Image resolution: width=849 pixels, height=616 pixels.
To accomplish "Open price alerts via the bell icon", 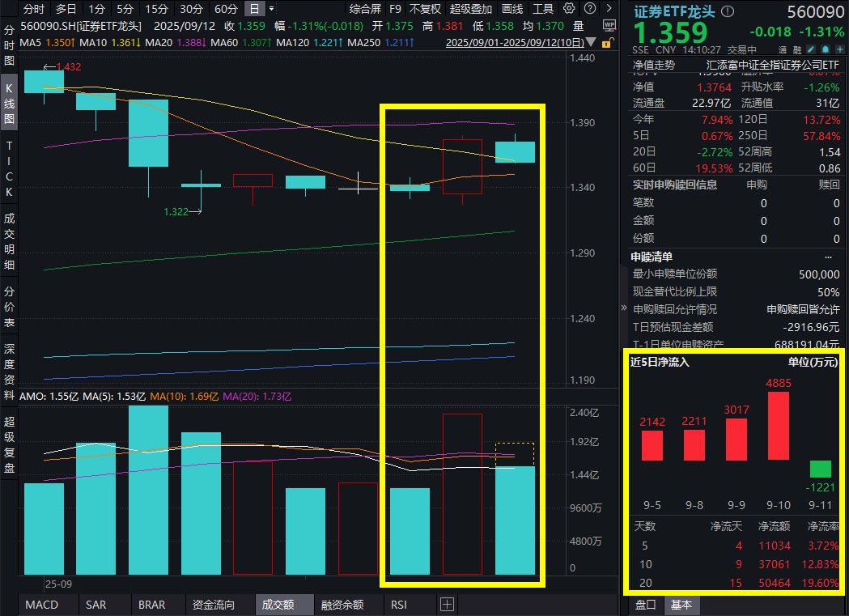I will pyautogui.click(x=826, y=50).
